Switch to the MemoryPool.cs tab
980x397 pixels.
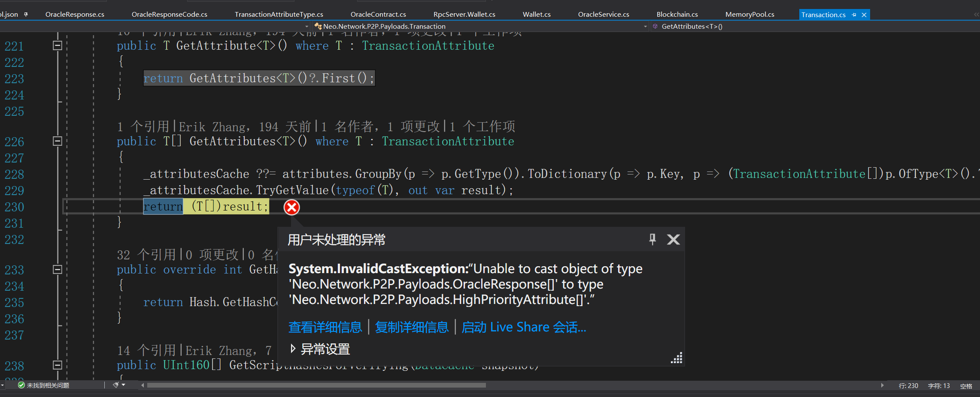click(750, 14)
